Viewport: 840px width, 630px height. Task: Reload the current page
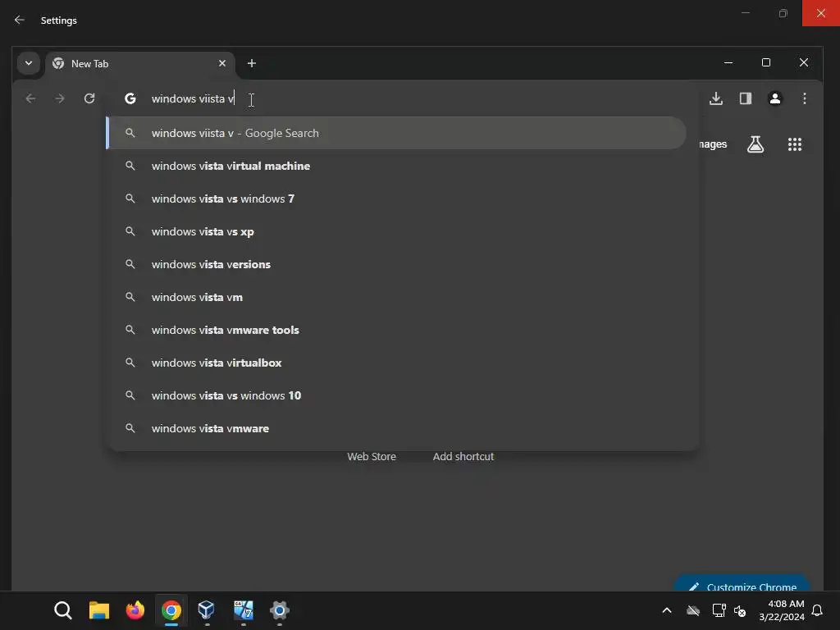(89, 98)
